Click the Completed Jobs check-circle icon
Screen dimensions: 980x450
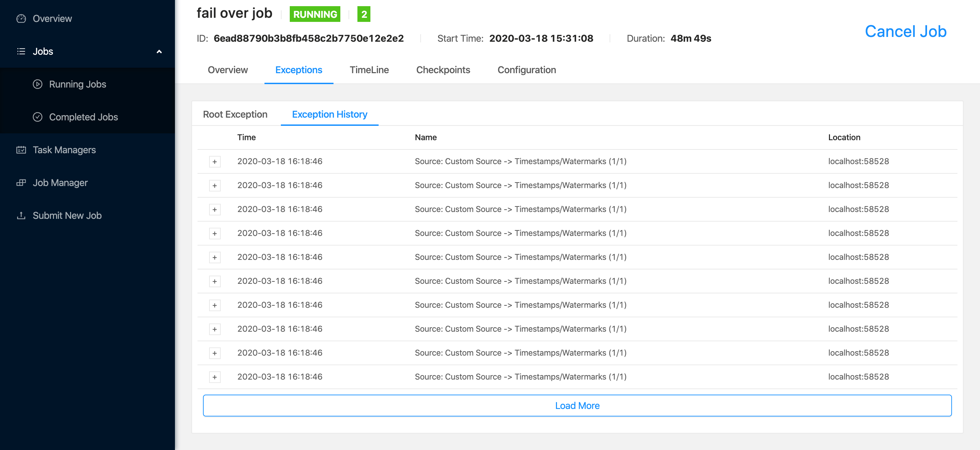(37, 117)
